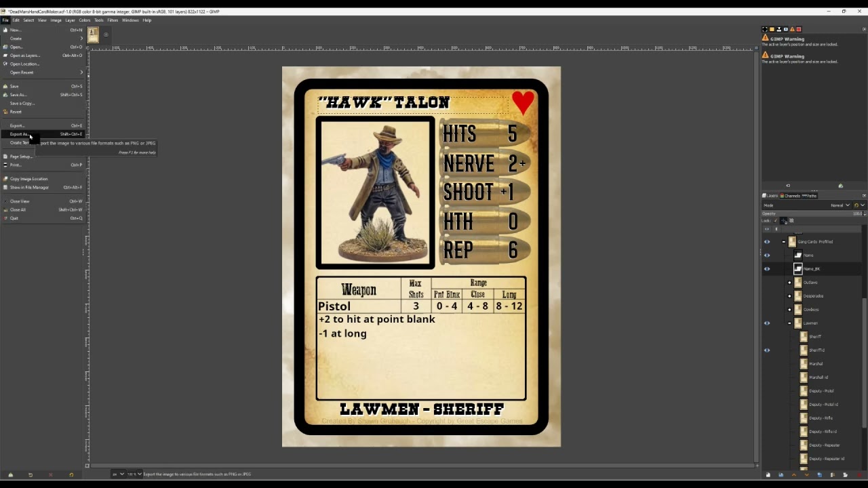This screenshot has height=488, width=868.
Task: Click Revert in the File menu
Action: click(43, 112)
